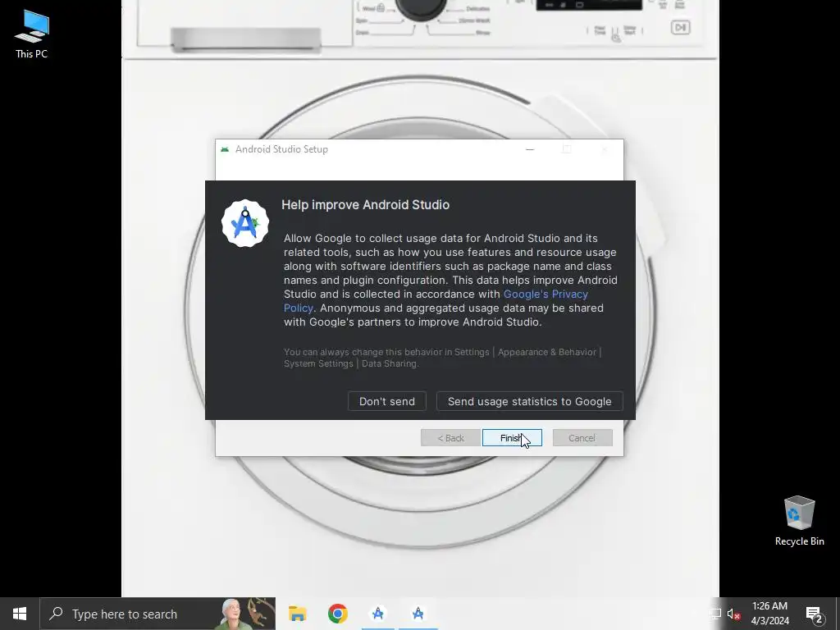Click the Android Studio logo in dialog
Viewport: 840px width, 630px height.
point(245,223)
